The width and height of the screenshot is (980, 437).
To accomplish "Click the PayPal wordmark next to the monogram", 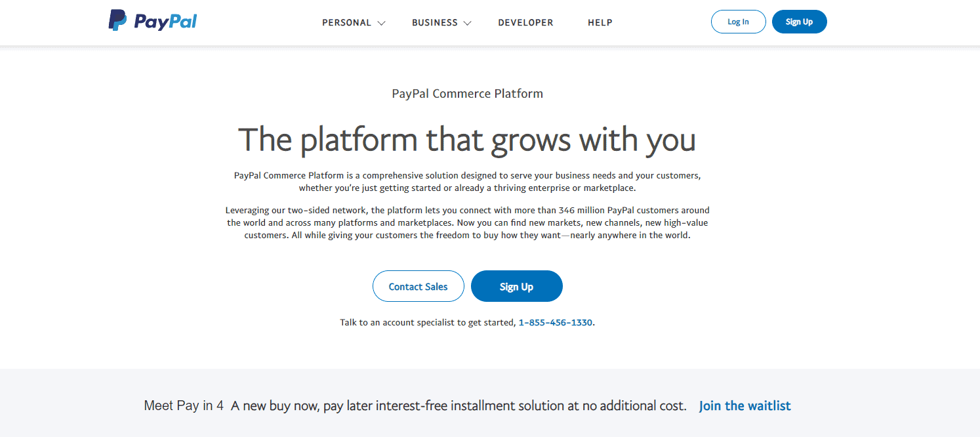I will [x=165, y=20].
